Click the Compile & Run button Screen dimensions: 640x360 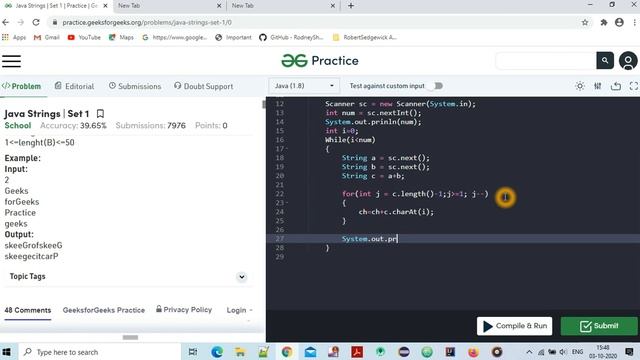(x=514, y=326)
